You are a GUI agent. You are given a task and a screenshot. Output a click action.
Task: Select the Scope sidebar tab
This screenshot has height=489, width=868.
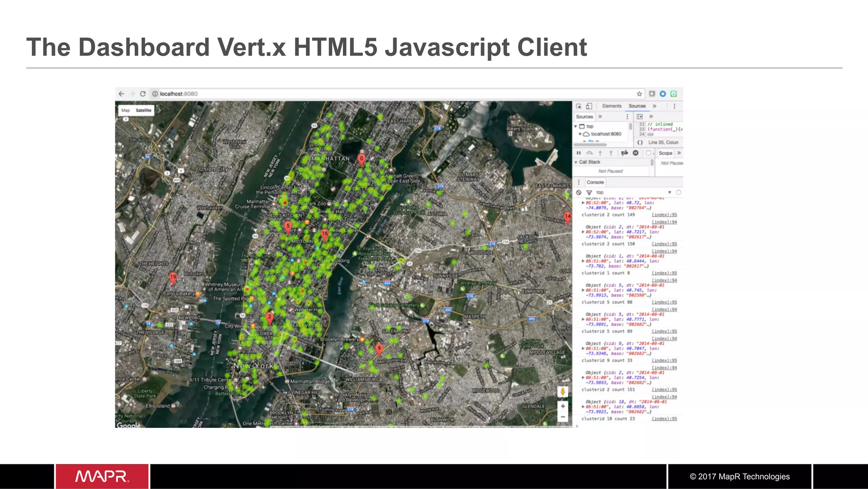coord(665,153)
